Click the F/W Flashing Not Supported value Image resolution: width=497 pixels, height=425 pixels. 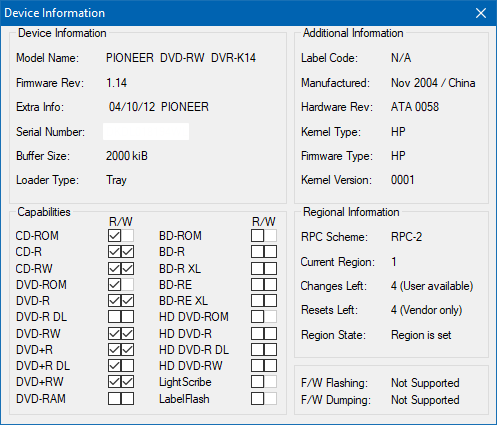(425, 383)
